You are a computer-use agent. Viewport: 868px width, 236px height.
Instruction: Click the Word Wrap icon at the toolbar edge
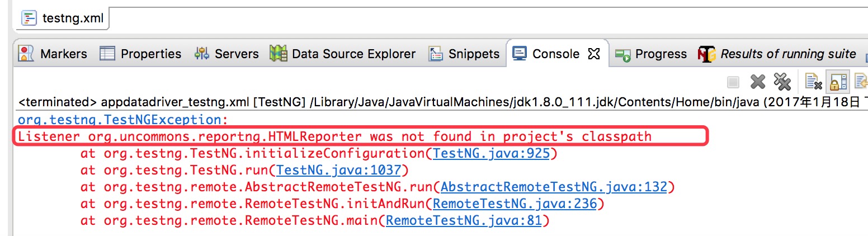(x=861, y=82)
